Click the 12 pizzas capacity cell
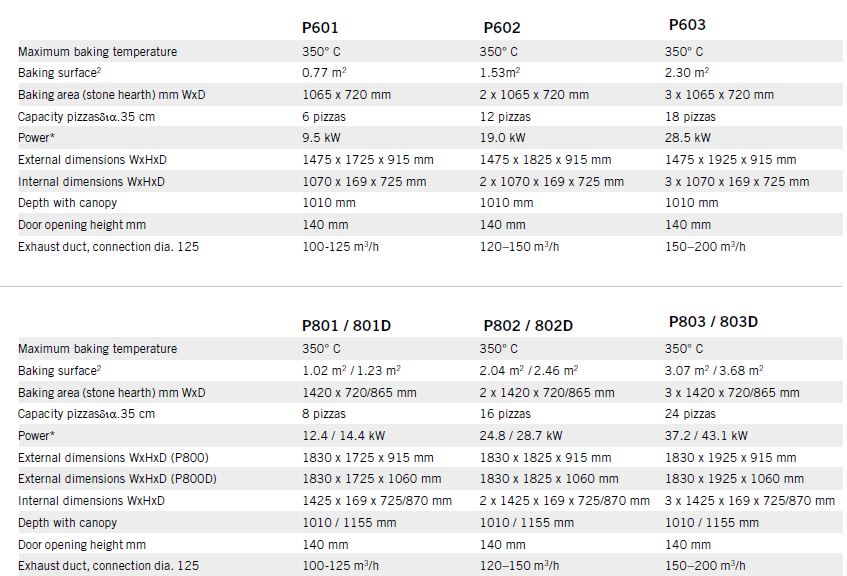Viewport: 847px width, 576px height. [505, 117]
